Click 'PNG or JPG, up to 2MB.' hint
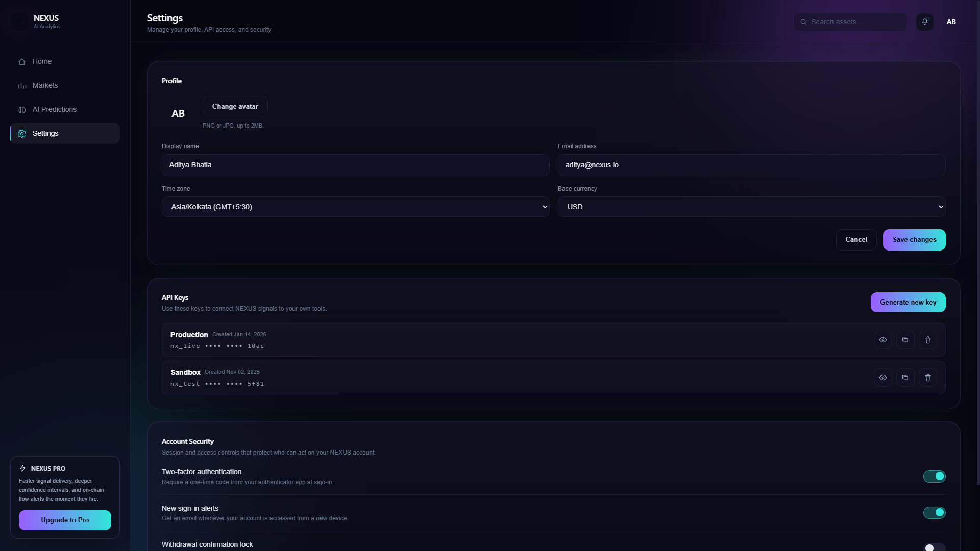This screenshot has width=980, height=551. point(233,126)
